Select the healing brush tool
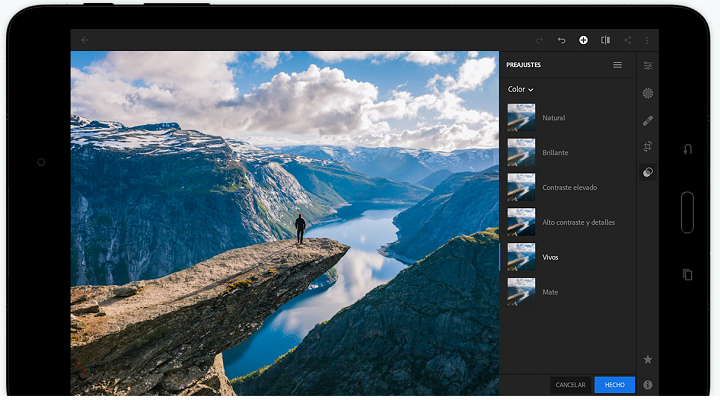Screen dimensions: 720x400 [648, 121]
